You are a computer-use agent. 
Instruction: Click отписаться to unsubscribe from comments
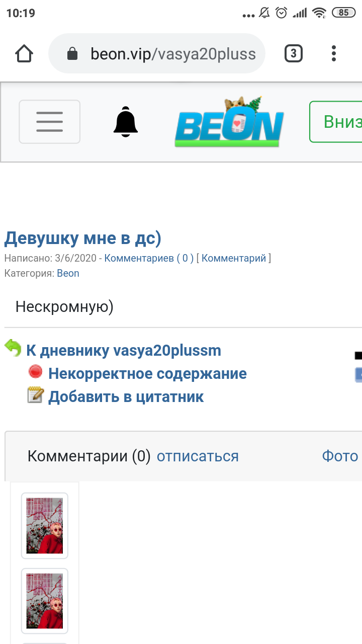pyautogui.click(x=198, y=456)
